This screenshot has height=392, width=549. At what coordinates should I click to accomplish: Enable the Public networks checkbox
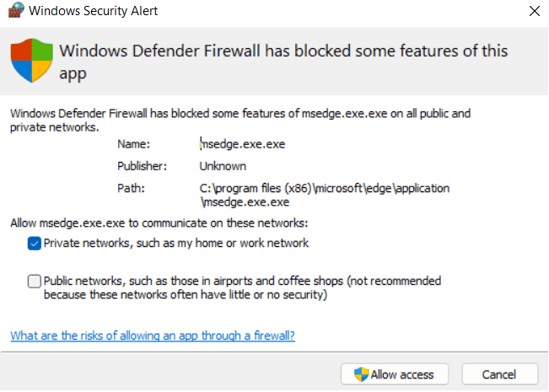(34, 281)
